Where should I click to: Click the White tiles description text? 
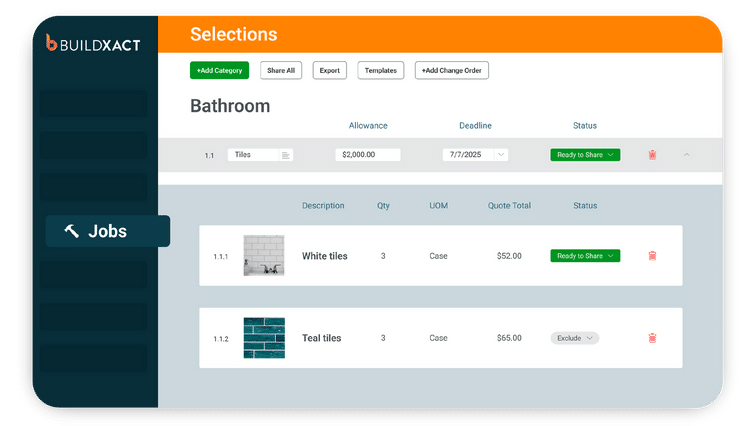pyautogui.click(x=325, y=256)
